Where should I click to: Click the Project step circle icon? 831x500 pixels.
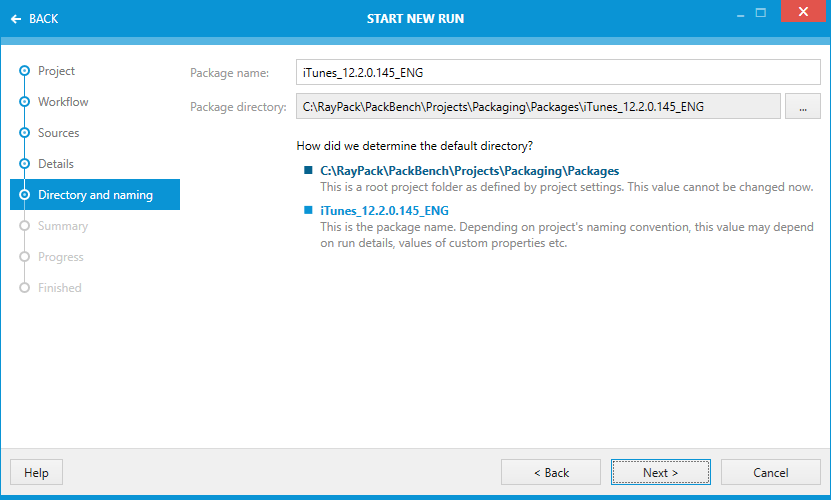pyautogui.click(x=24, y=71)
